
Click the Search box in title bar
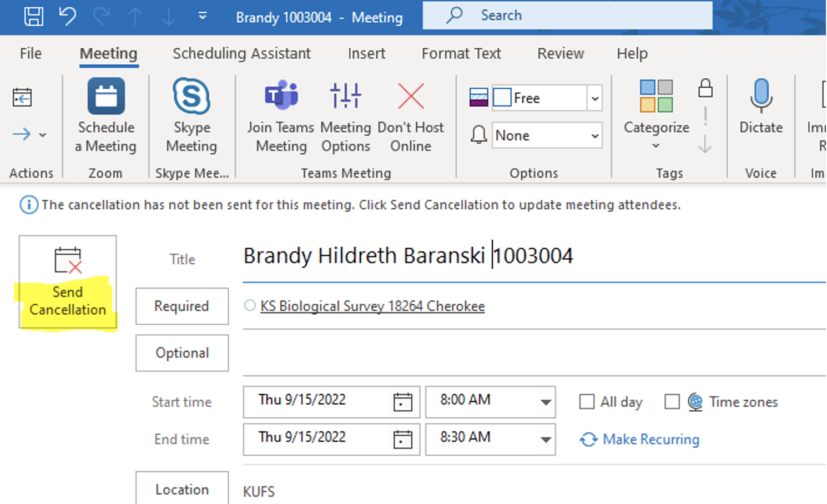click(x=567, y=16)
